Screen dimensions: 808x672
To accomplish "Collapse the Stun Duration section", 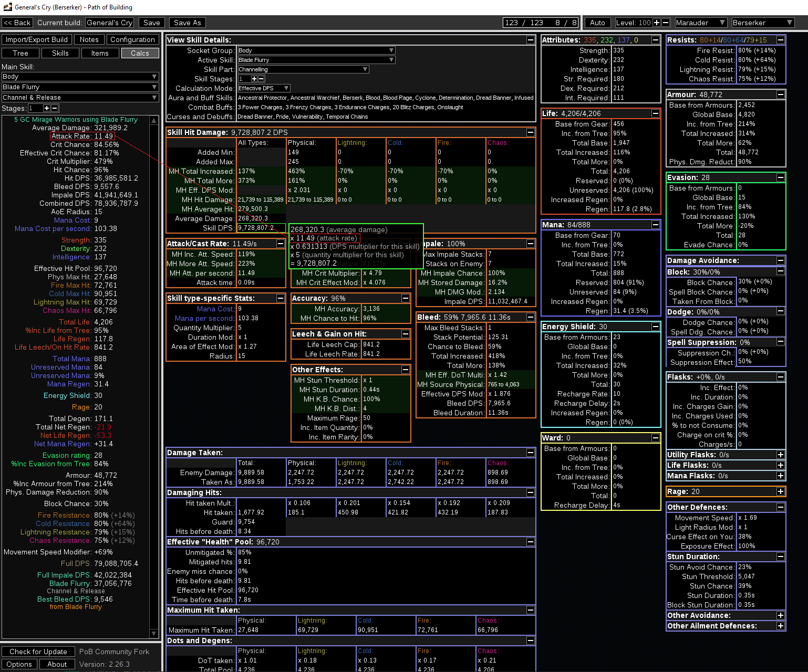I will point(781,556).
